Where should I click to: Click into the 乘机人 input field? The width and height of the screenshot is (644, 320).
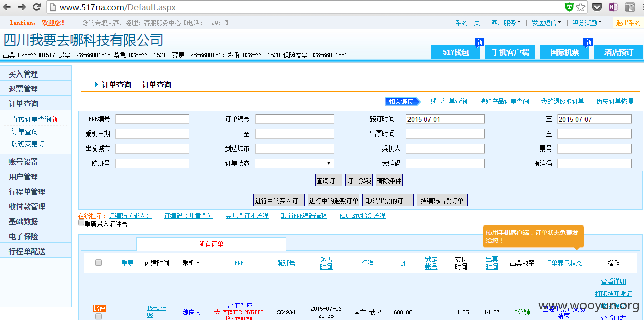click(x=445, y=148)
